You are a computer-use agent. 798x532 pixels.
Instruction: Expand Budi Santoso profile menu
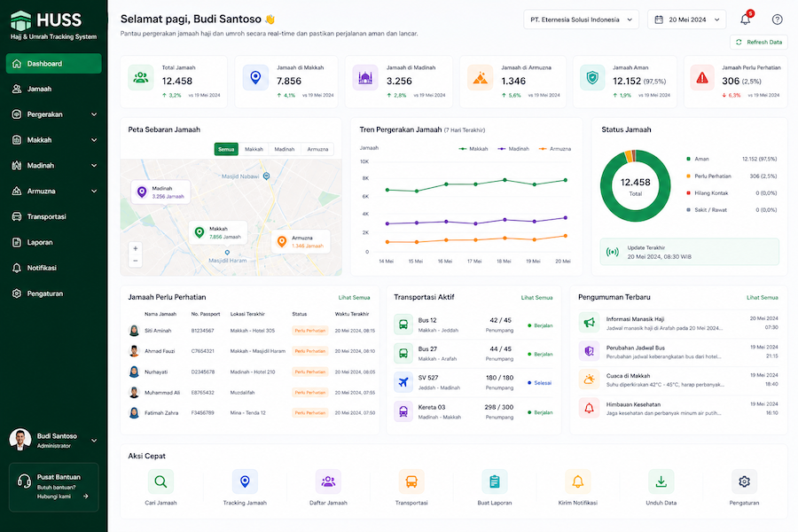point(54,441)
